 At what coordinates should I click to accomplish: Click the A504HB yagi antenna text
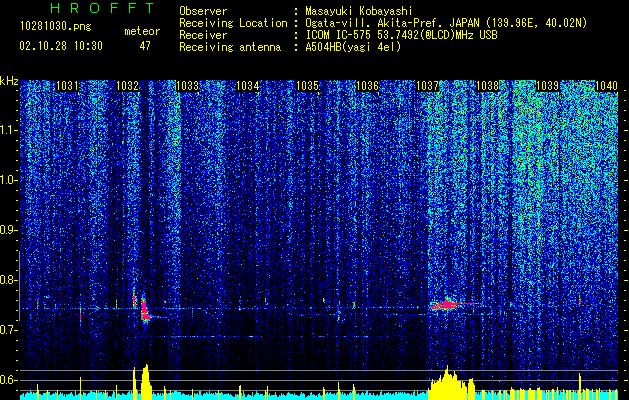tap(353, 47)
